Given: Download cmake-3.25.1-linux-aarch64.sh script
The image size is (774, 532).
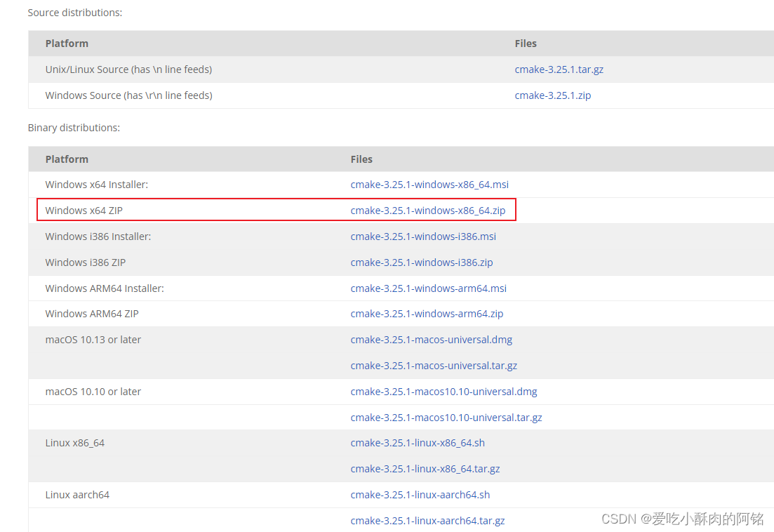Looking at the screenshot, I should tap(420, 495).
